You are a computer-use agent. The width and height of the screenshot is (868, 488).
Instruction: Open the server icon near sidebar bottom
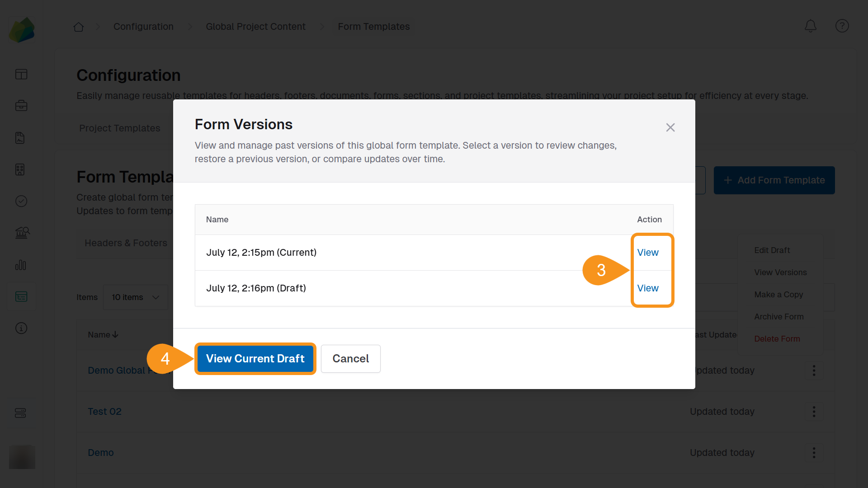point(21,413)
